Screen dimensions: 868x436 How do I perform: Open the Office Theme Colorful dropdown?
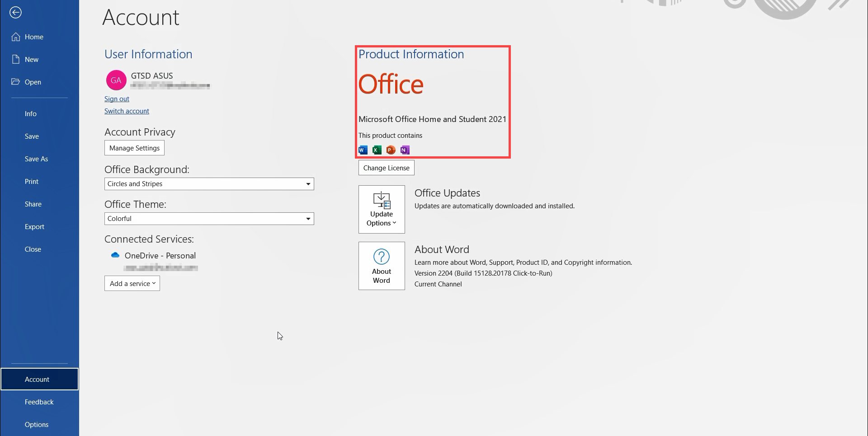(x=308, y=219)
